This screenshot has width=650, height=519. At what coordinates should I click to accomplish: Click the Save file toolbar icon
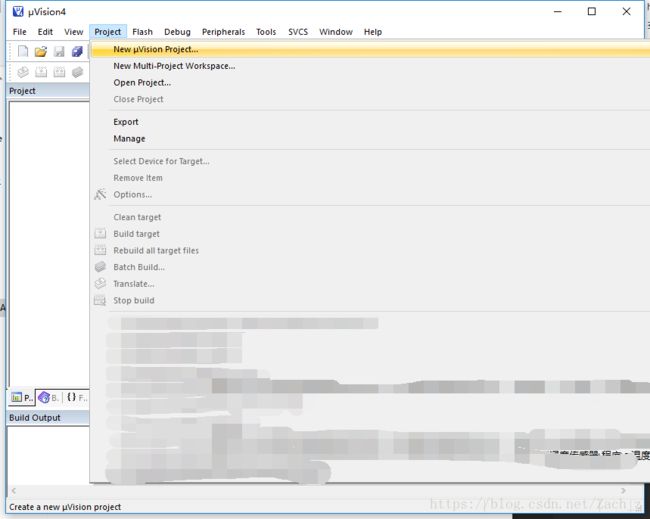click(59, 51)
